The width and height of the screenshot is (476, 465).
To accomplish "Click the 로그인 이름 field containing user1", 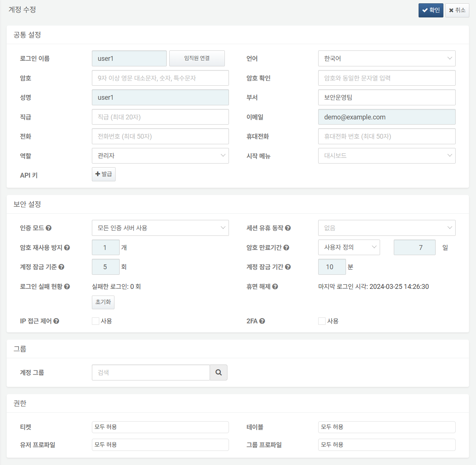I will 129,59.
